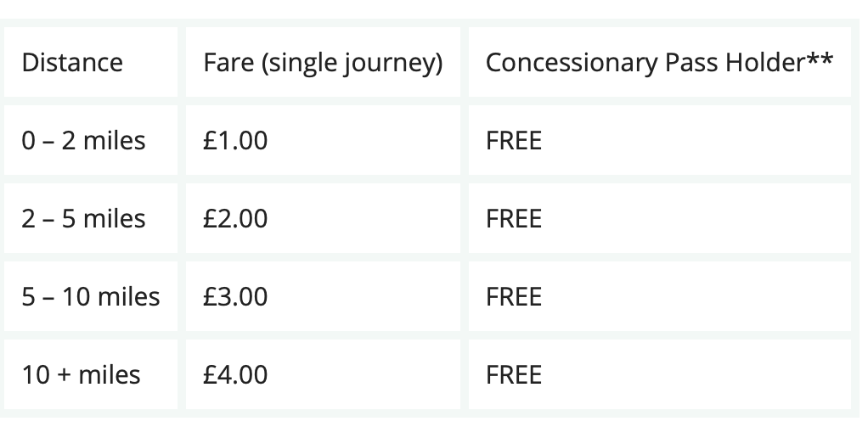Select FREE in the 5 – 10 miles row

click(x=514, y=296)
